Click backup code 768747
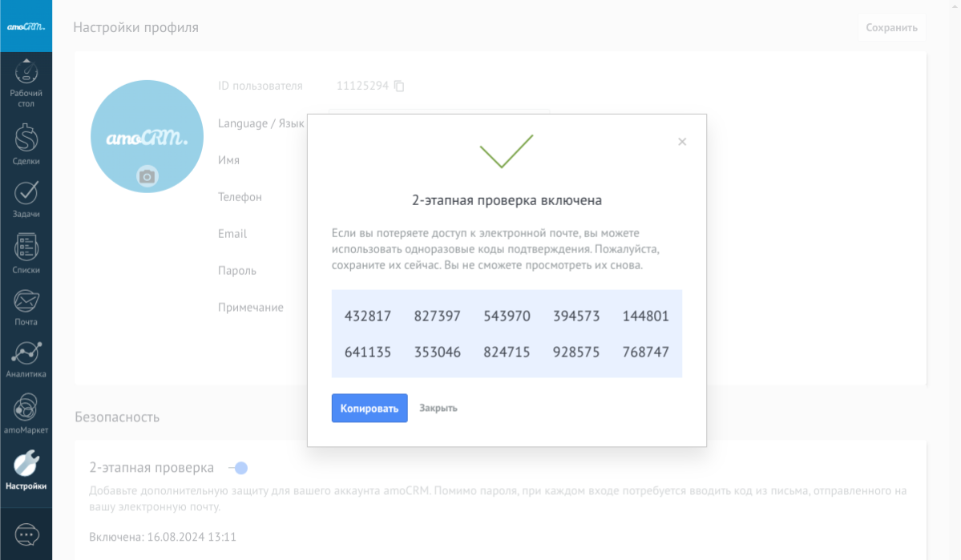The height and width of the screenshot is (560, 961). pos(645,352)
